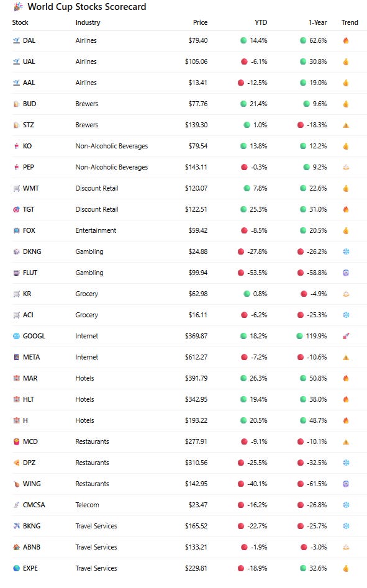
Task: Click the rocket trend icon for GOOGL
Action: point(346,336)
